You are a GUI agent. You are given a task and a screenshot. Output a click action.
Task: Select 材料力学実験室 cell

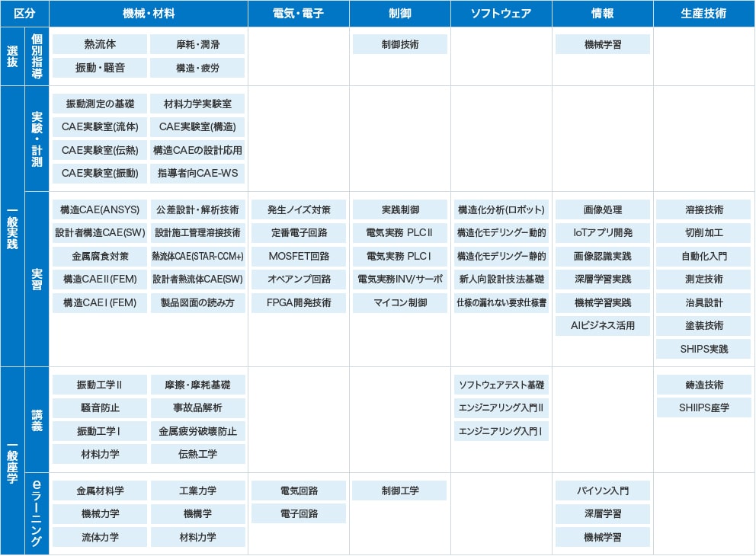(197, 104)
